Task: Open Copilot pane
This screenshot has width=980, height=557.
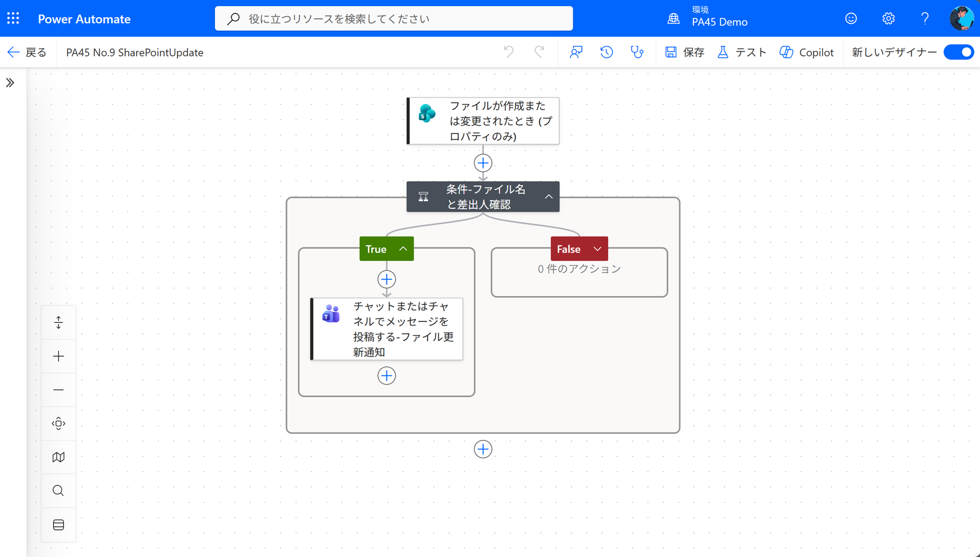Action: pyautogui.click(x=807, y=52)
